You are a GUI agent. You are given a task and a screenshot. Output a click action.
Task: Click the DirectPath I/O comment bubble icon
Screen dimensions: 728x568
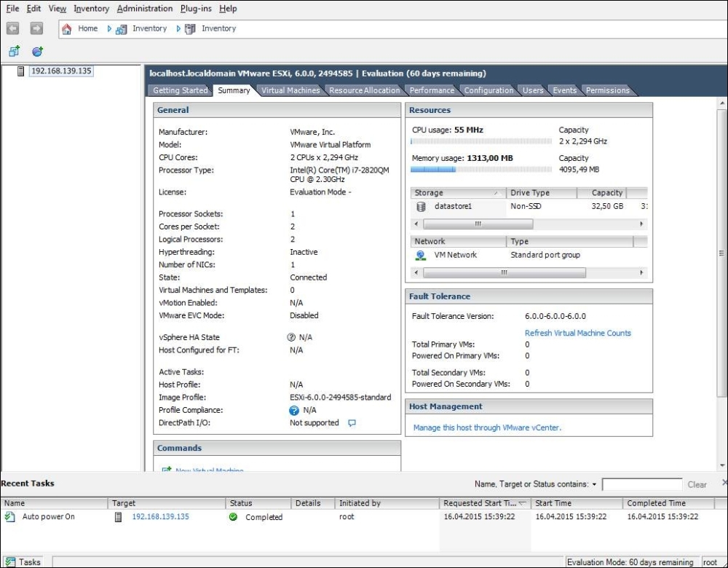pos(352,423)
